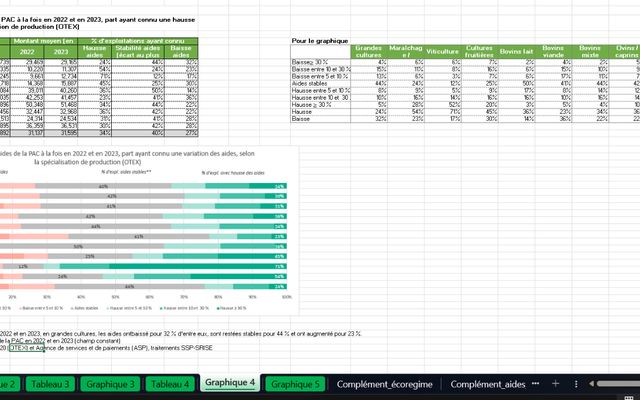Screen dimensions: 640x400
Task: Go to the Graphique 5 sheet tab
Action: (295, 384)
